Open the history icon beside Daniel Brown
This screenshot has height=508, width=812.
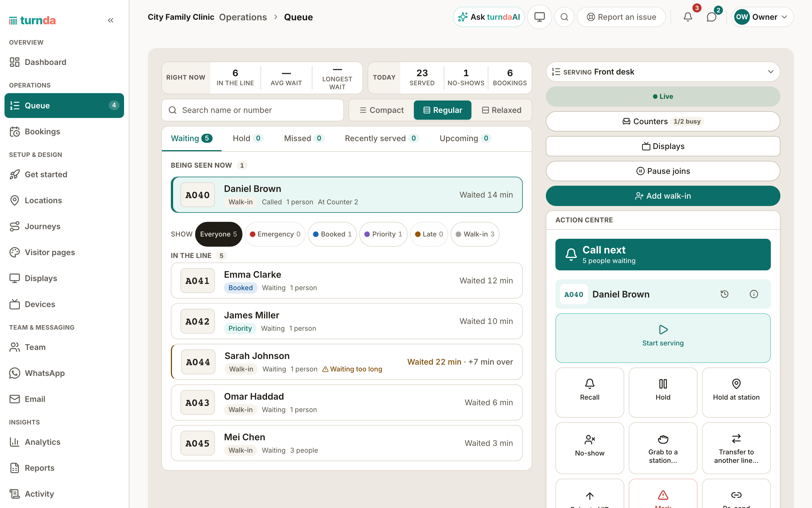[724, 294]
